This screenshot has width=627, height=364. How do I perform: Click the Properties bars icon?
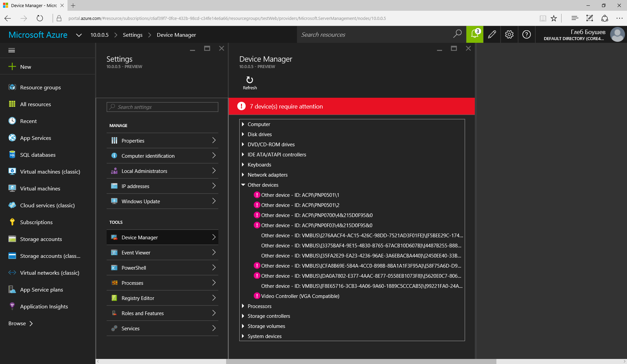114,141
